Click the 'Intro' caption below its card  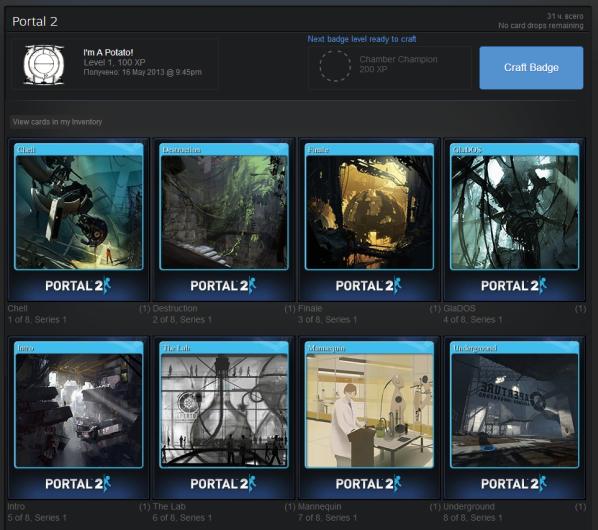click(16, 507)
